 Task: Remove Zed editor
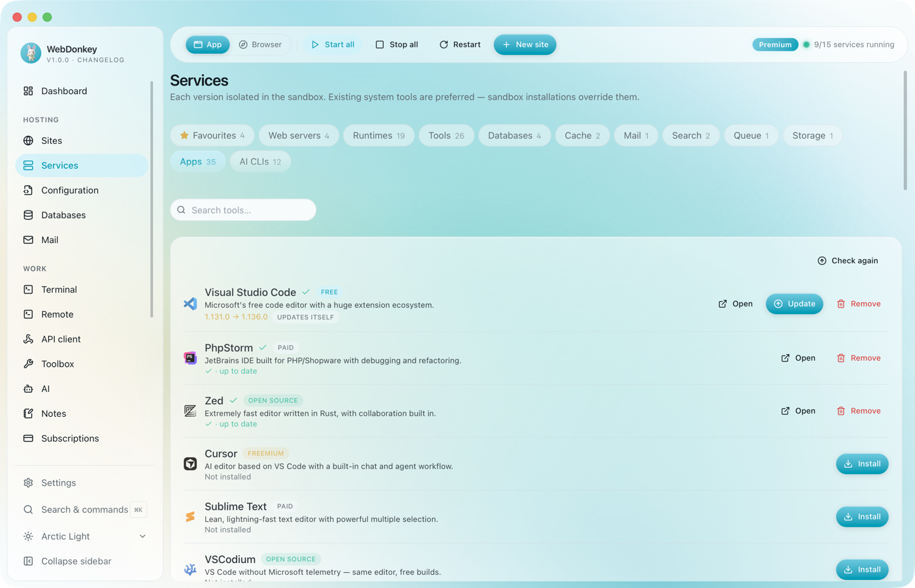click(x=859, y=411)
